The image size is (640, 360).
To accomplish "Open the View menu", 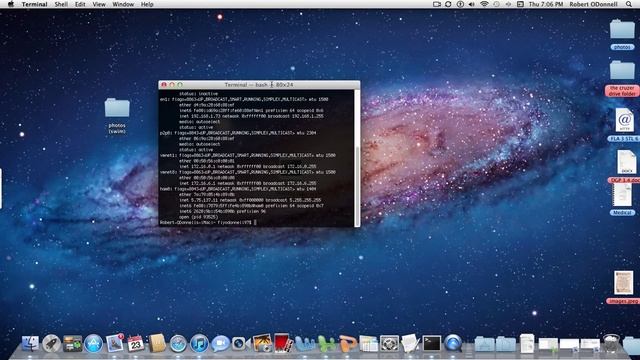I will pyautogui.click(x=99, y=4).
